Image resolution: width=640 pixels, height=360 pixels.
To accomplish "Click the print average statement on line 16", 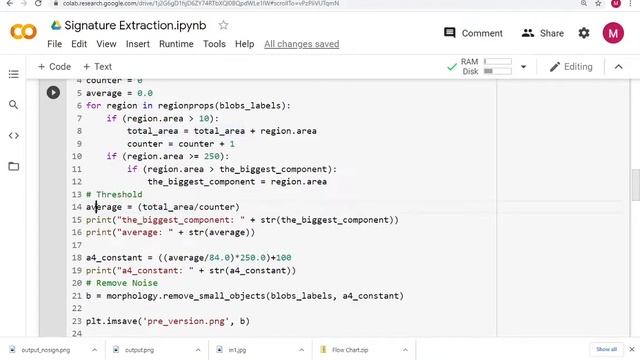I will 170,232.
